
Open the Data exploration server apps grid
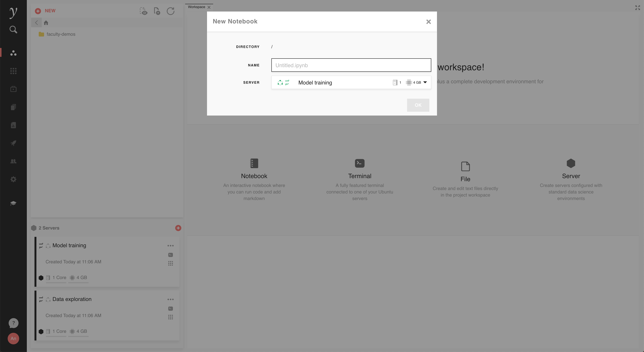point(171,317)
